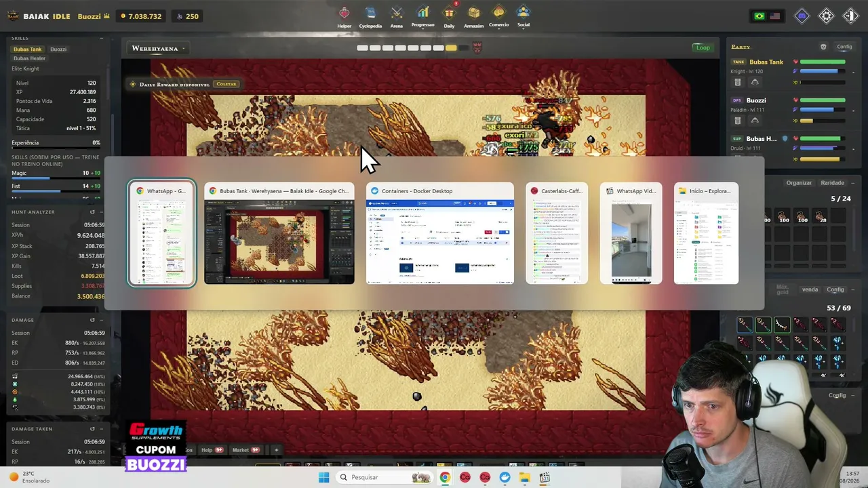The image size is (868, 488).
Task: Switch to Início Explorer window thumbnail
Action: click(x=706, y=233)
